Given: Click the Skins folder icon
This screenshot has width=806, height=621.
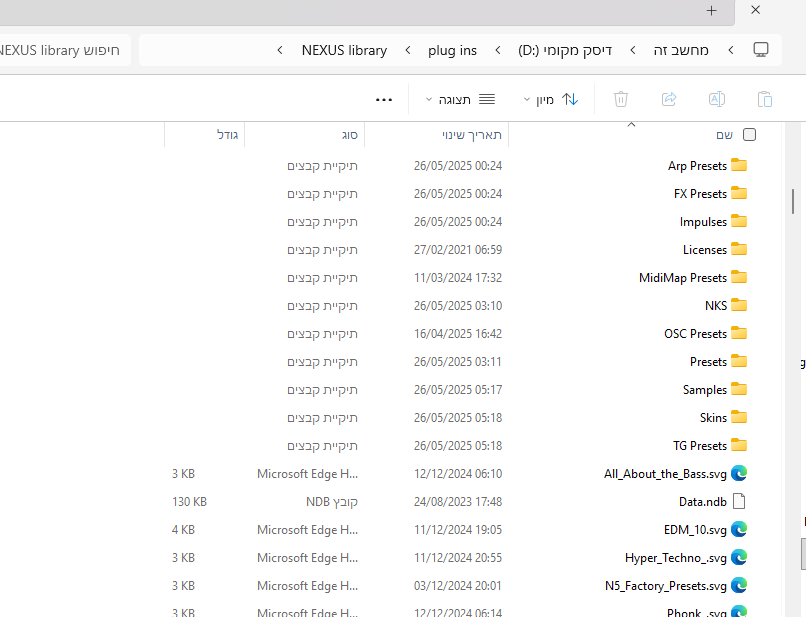Looking at the screenshot, I should (x=739, y=417).
